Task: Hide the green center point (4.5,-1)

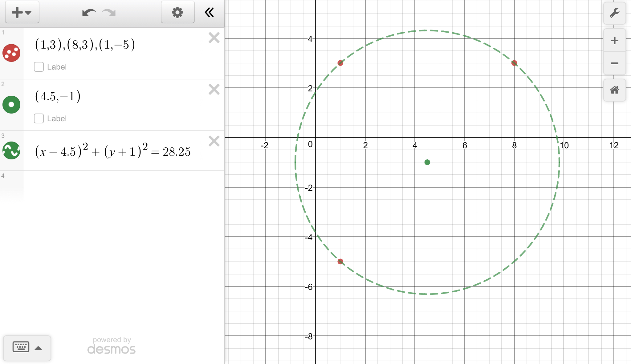Action: coord(11,105)
